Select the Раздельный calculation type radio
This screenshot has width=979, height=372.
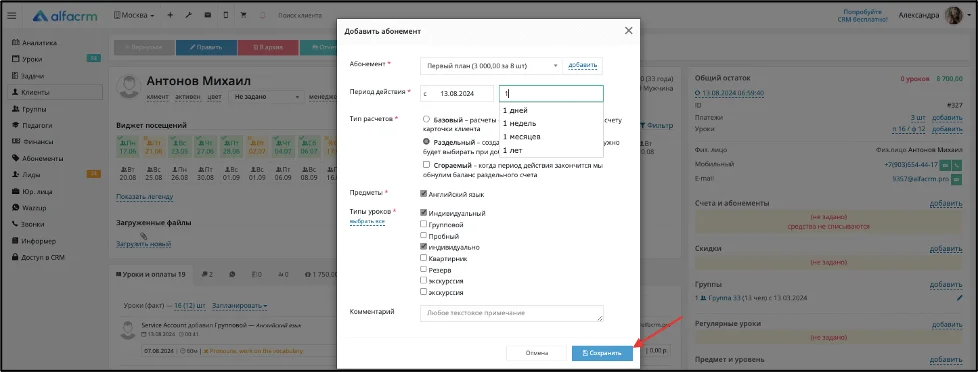pyautogui.click(x=426, y=142)
